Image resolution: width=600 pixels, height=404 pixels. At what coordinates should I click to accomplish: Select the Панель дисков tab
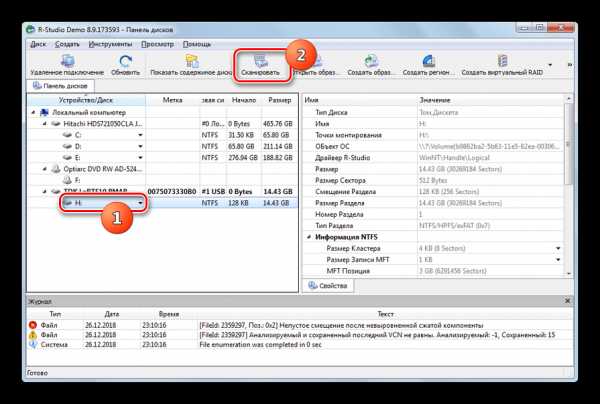pyautogui.click(x=60, y=86)
